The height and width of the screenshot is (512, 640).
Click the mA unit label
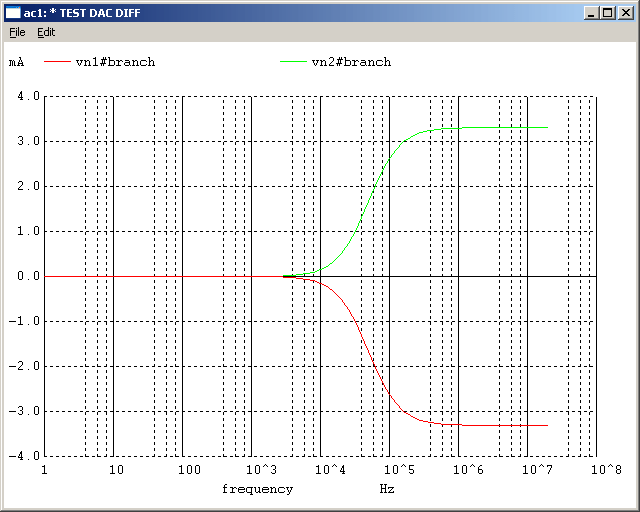[16, 62]
